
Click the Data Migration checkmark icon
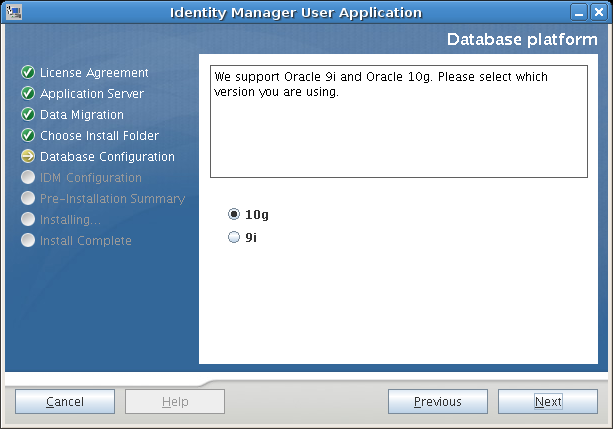coord(28,115)
